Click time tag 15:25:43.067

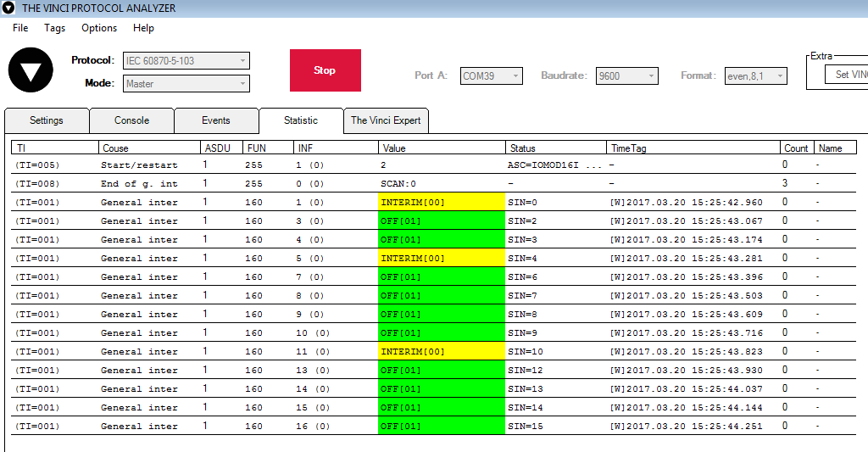click(687, 221)
